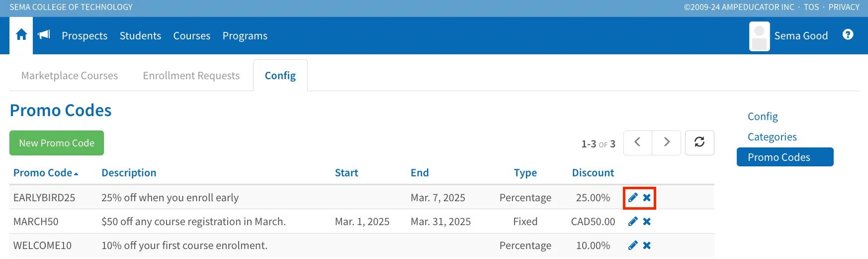
Task: Go to next page of results
Action: [667, 142]
